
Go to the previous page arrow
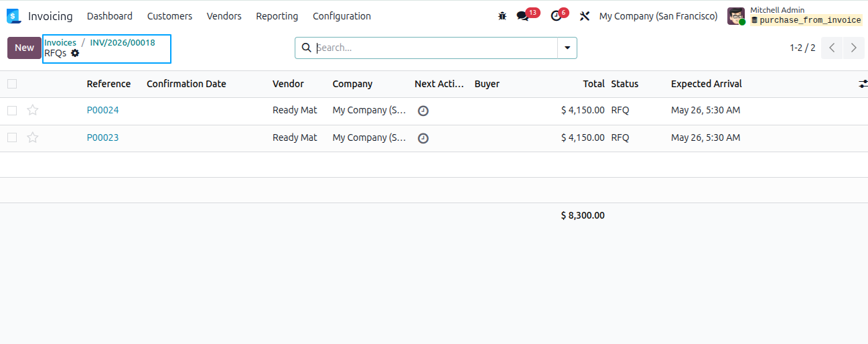(x=832, y=48)
